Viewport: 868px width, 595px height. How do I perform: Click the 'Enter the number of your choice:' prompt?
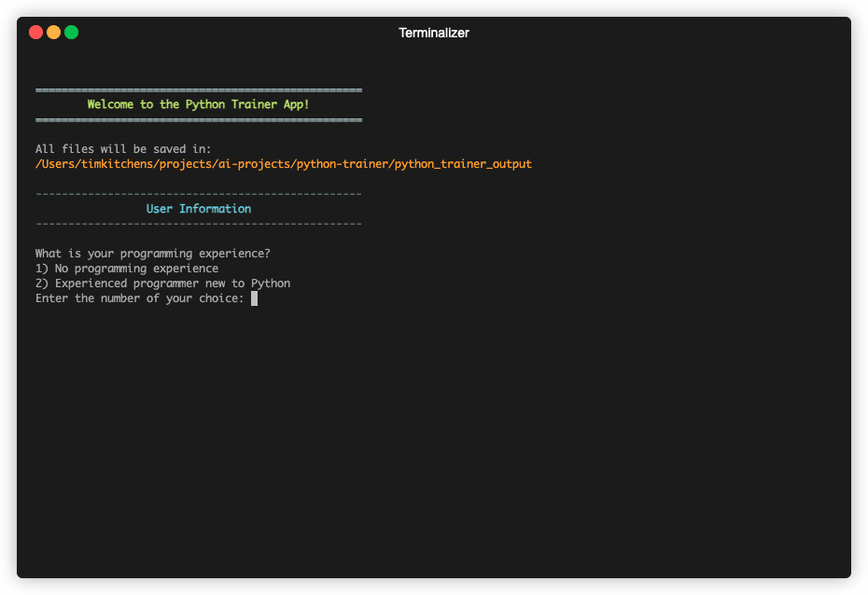coord(139,298)
